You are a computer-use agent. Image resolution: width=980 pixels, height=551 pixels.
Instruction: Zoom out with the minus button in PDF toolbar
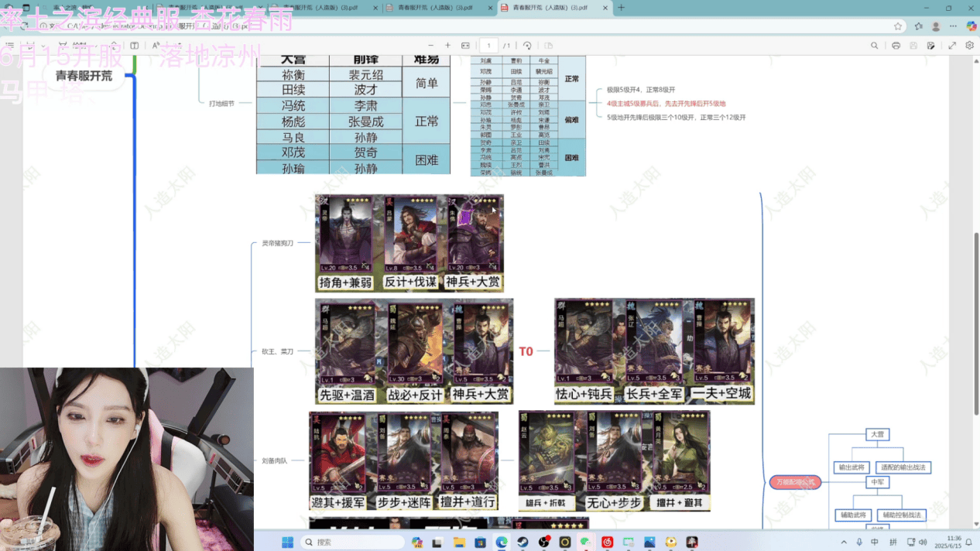tap(430, 46)
